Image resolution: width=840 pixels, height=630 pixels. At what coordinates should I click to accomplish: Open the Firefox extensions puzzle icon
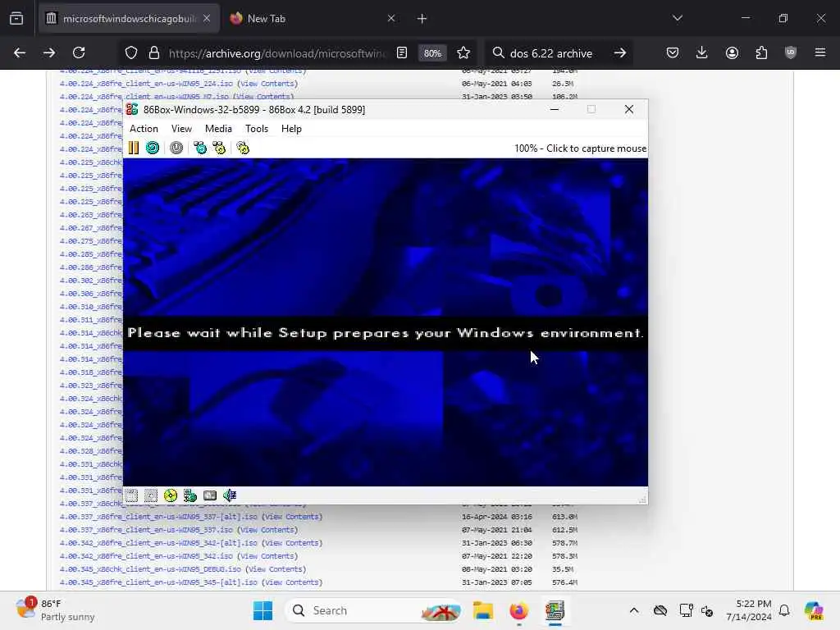pyautogui.click(x=761, y=52)
